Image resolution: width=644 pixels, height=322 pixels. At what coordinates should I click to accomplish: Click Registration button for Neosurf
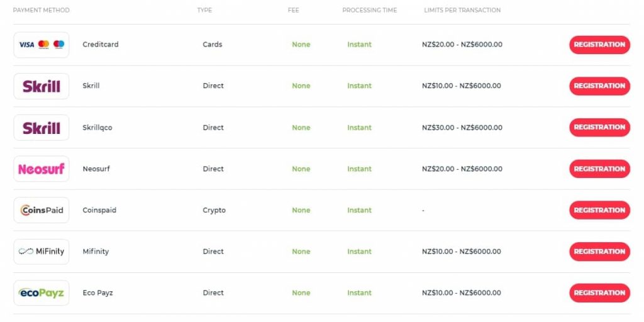pos(599,169)
